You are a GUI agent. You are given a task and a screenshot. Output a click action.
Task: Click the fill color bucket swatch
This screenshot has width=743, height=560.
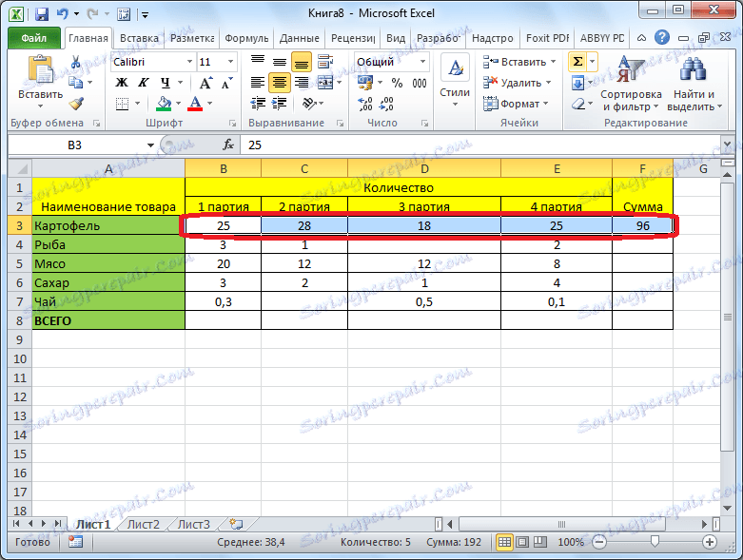click(x=164, y=104)
